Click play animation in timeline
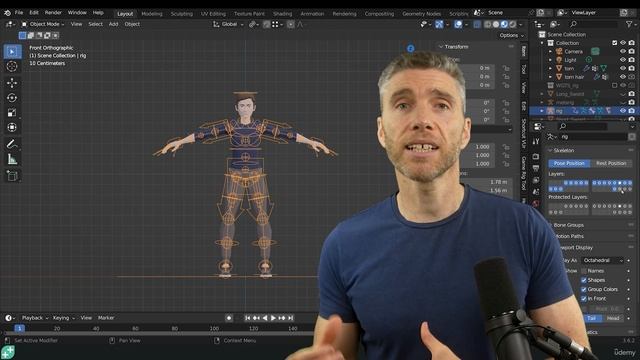The width and height of the screenshot is (640, 360). pos(273,318)
